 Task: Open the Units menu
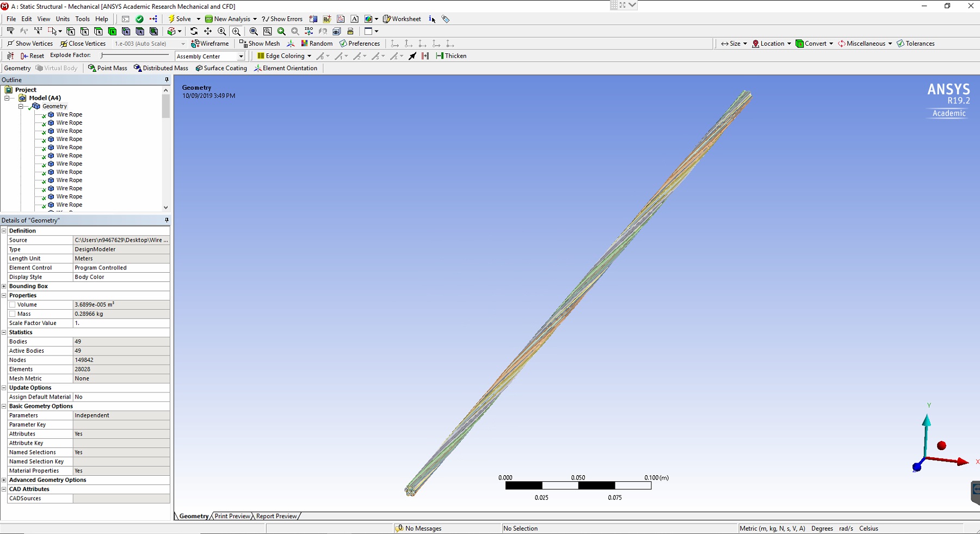pyautogui.click(x=63, y=19)
